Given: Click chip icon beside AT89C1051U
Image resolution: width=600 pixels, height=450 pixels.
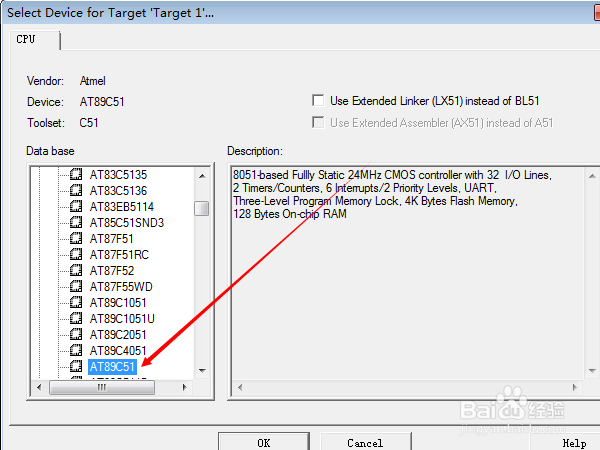Looking at the screenshot, I should (x=76, y=318).
